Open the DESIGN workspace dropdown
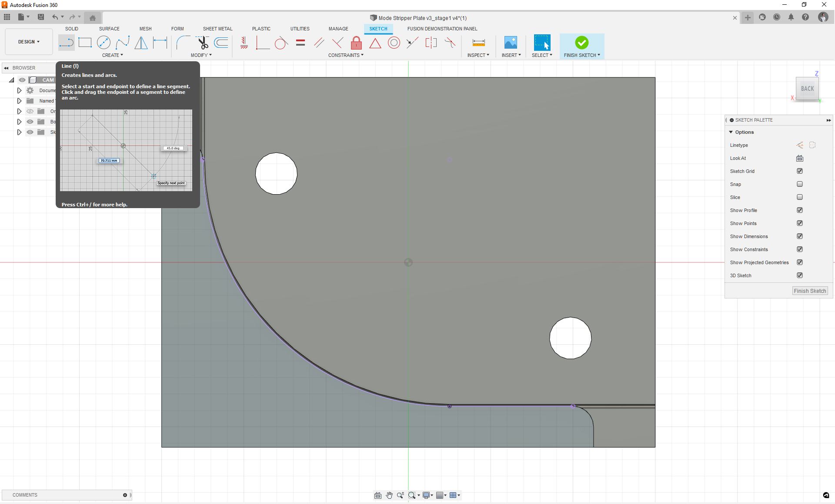This screenshot has width=835, height=504. pyautogui.click(x=29, y=42)
